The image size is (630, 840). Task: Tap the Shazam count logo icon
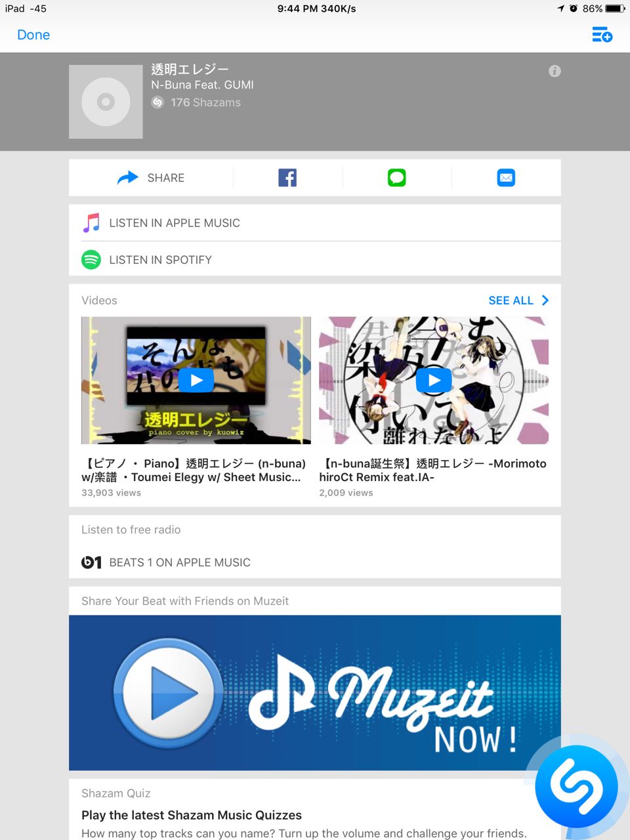pos(157,102)
